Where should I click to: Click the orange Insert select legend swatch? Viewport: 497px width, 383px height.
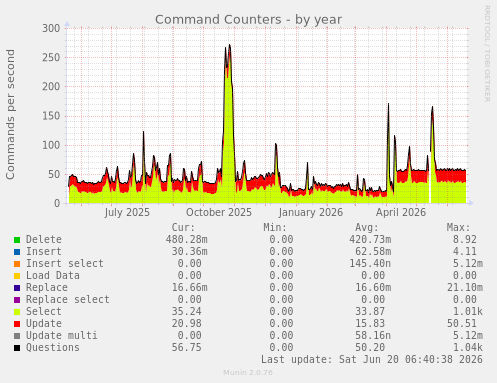point(17,264)
